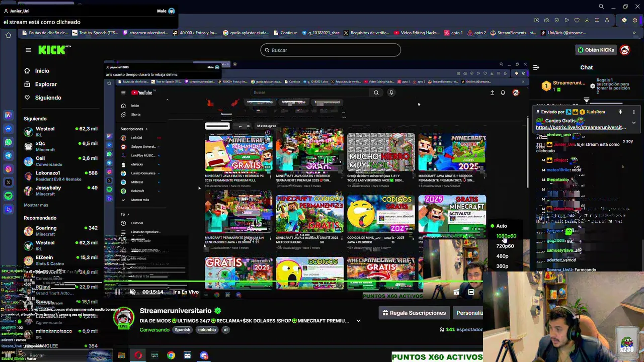Open streameruniversitari bookmark
The height and width of the screenshot is (362, 644).
point(145,33)
